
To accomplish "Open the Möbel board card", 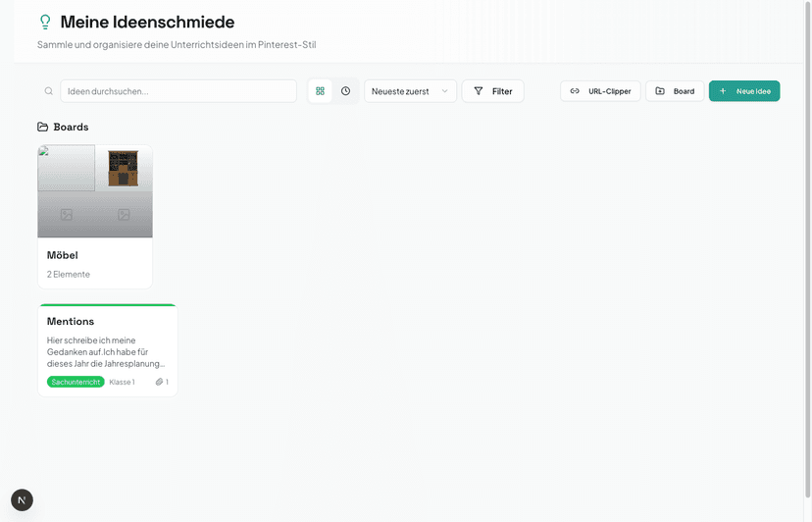I will (95, 217).
